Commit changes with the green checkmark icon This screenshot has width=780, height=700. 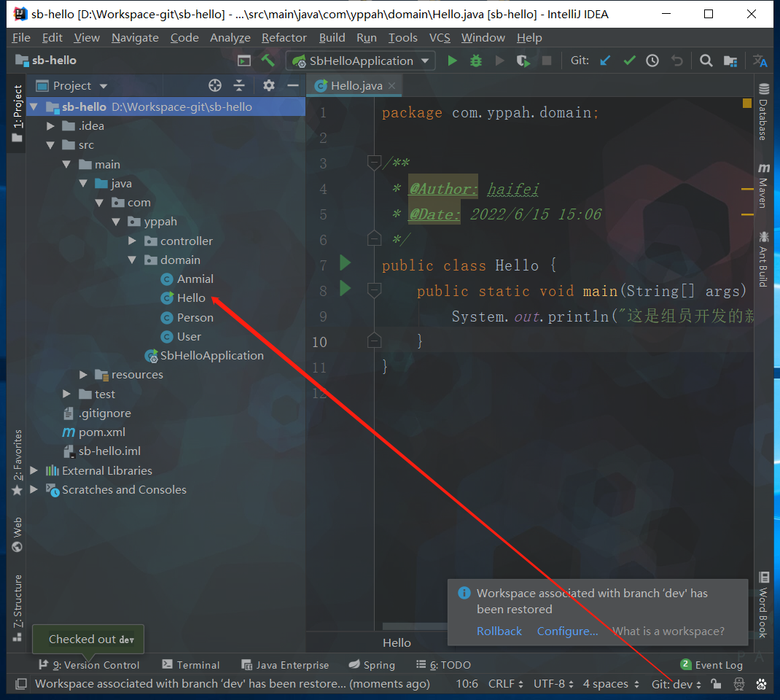[x=629, y=61]
